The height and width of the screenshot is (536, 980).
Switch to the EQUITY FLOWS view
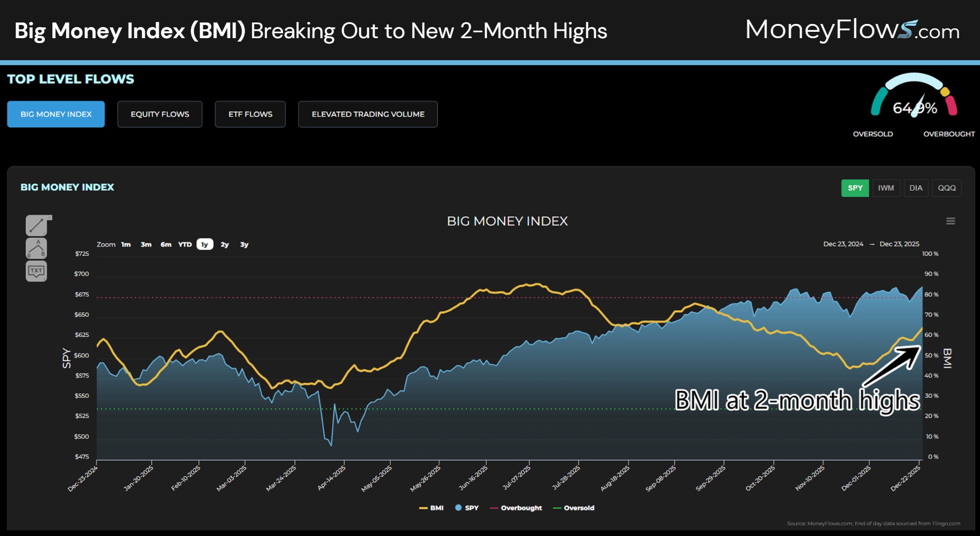click(x=160, y=114)
